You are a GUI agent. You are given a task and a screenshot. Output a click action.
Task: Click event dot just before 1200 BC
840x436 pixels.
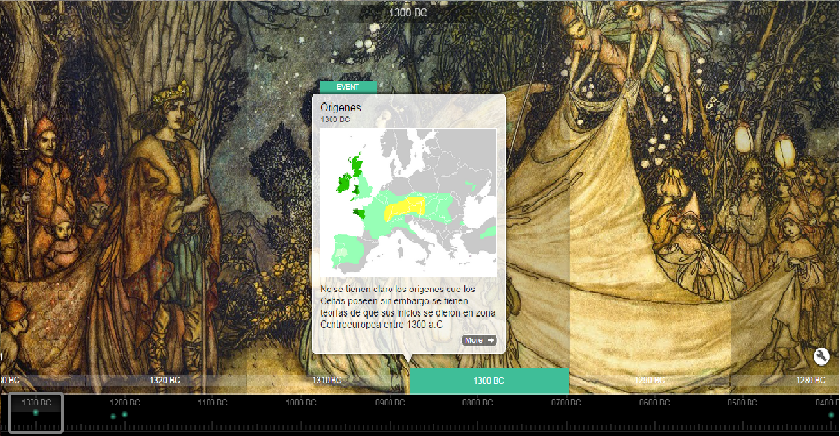click(113, 416)
